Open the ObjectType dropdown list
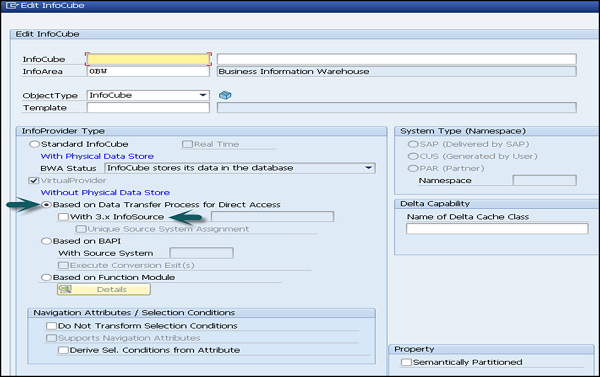The width and height of the screenshot is (600, 377). point(203,95)
